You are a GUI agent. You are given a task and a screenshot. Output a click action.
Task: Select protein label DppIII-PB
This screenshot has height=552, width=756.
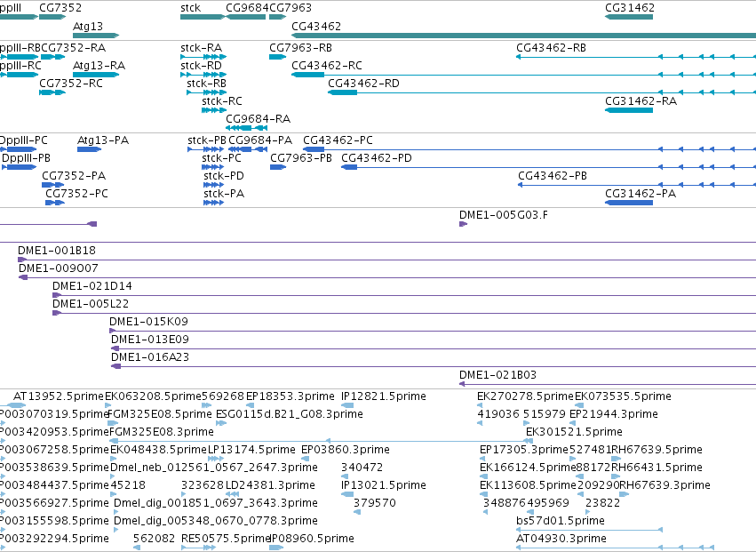point(26,158)
